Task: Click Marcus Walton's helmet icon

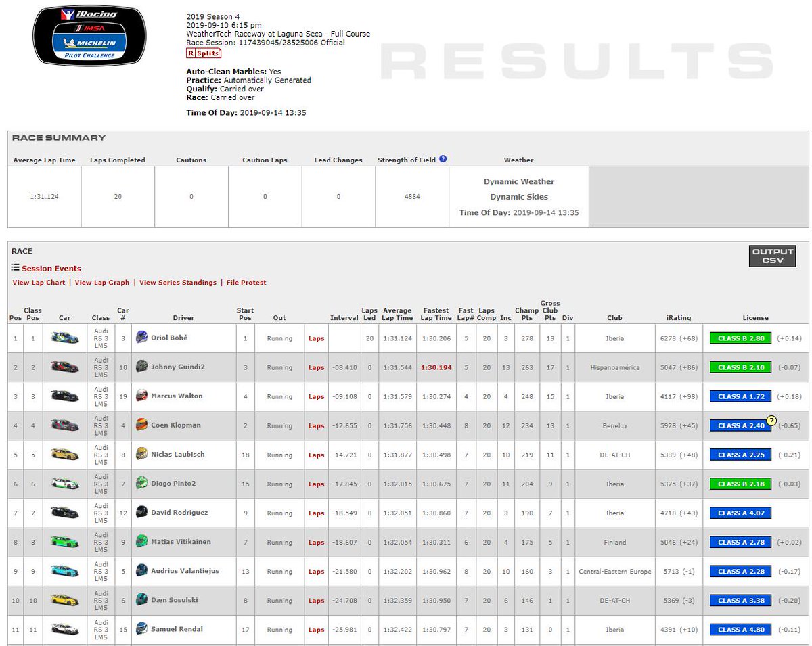Action: 141,395
